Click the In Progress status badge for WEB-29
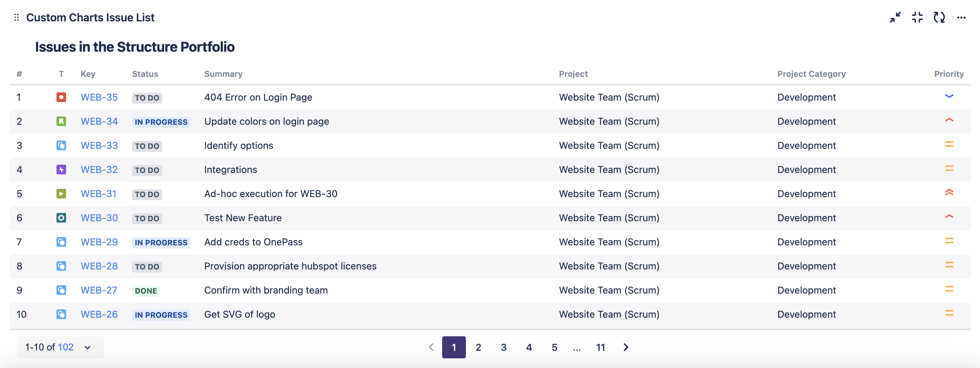The height and width of the screenshot is (368, 980). [161, 243]
